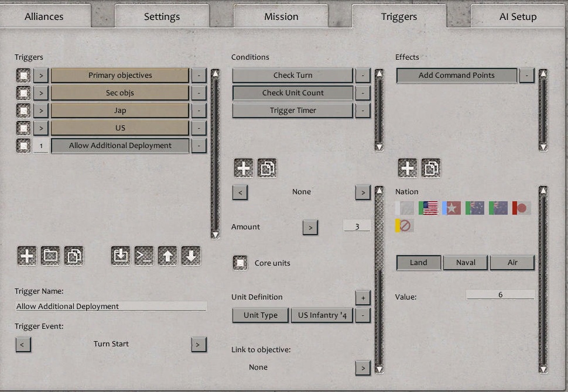
Task: Remove the Add Command Points effect
Action: click(527, 75)
